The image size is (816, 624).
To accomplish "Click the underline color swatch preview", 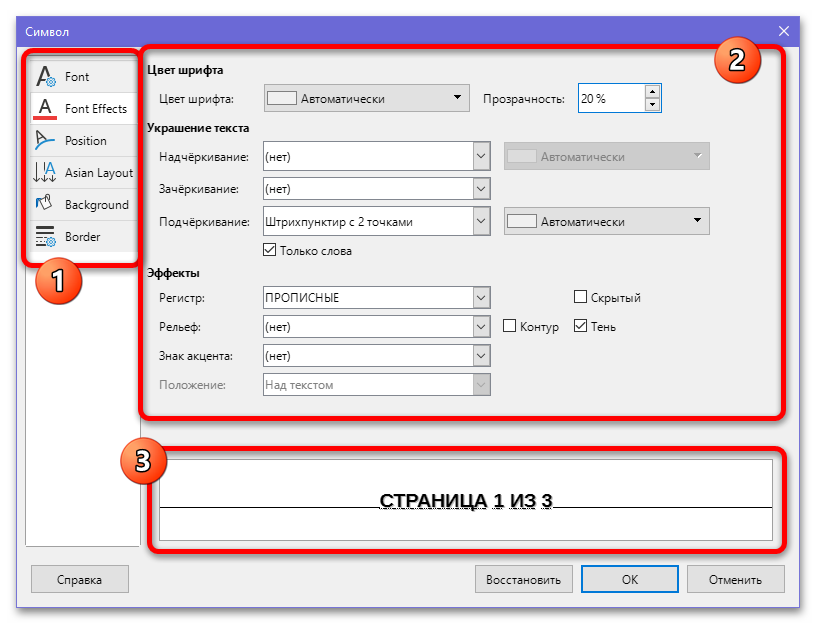I will tap(521, 221).
